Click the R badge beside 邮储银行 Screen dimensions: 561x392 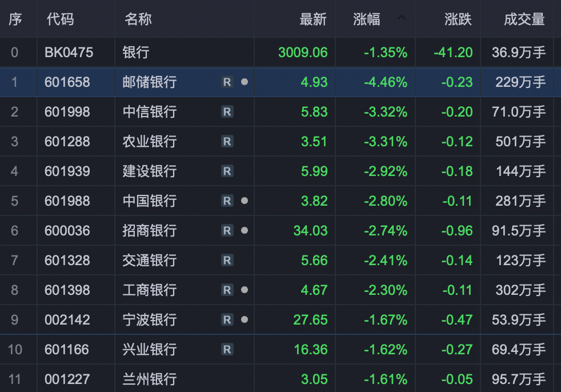pos(227,82)
